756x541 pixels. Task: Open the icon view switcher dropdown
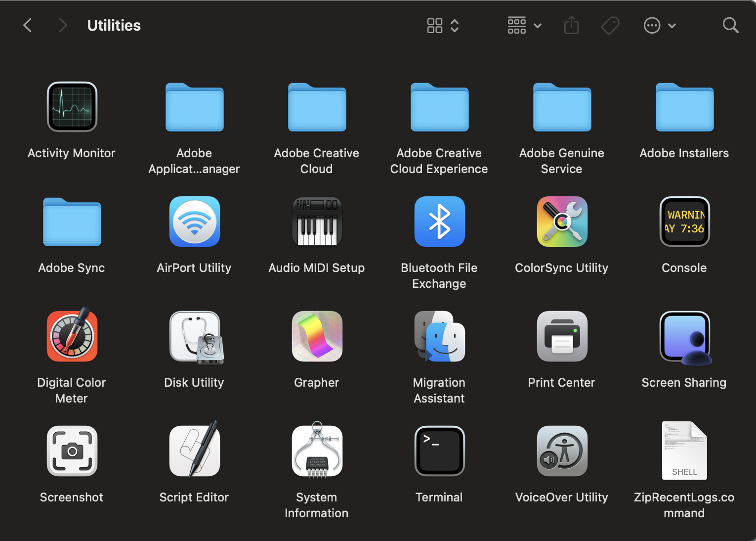pyautogui.click(x=443, y=26)
